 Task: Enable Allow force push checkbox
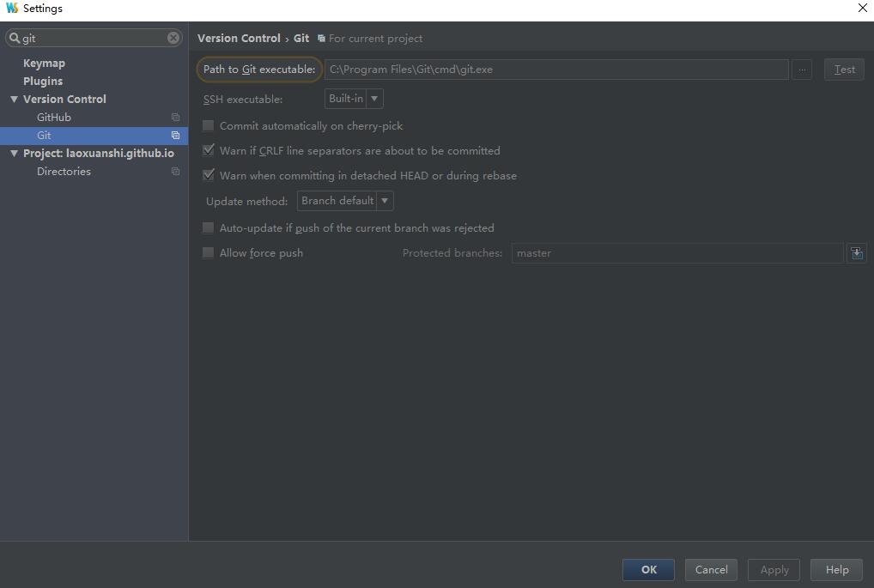[x=208, y=253]
